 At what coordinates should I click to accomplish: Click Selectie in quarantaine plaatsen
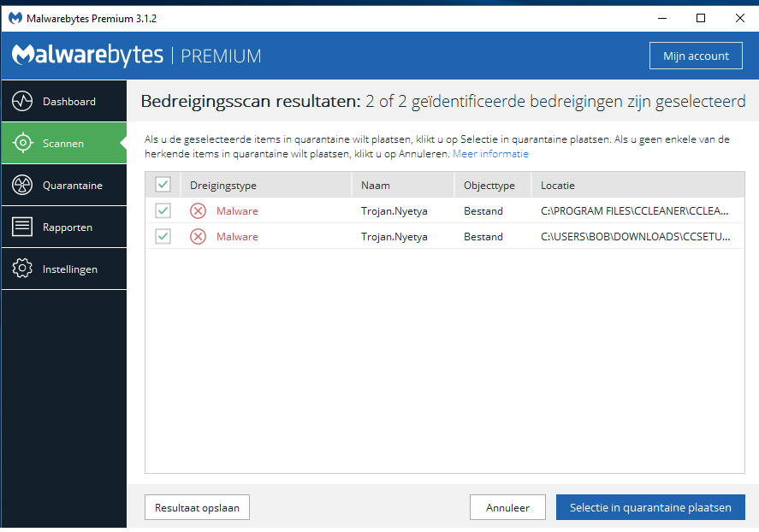click(650, 507)
